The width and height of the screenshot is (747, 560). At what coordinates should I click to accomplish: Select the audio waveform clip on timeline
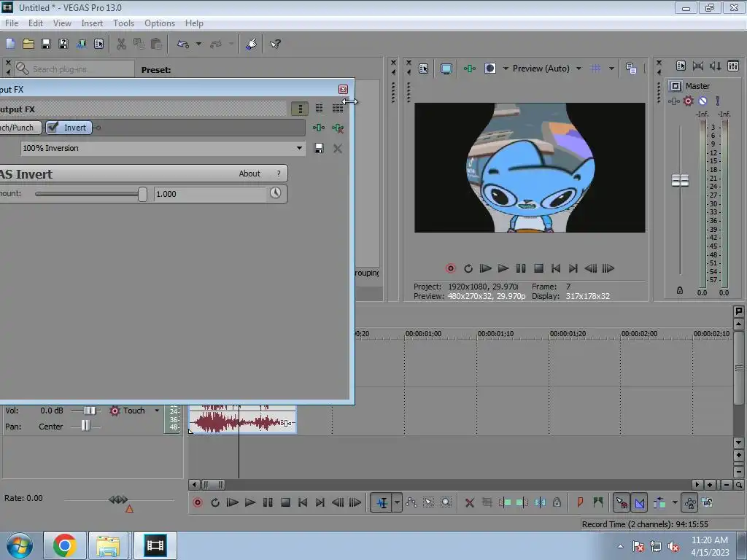(243, 419)
